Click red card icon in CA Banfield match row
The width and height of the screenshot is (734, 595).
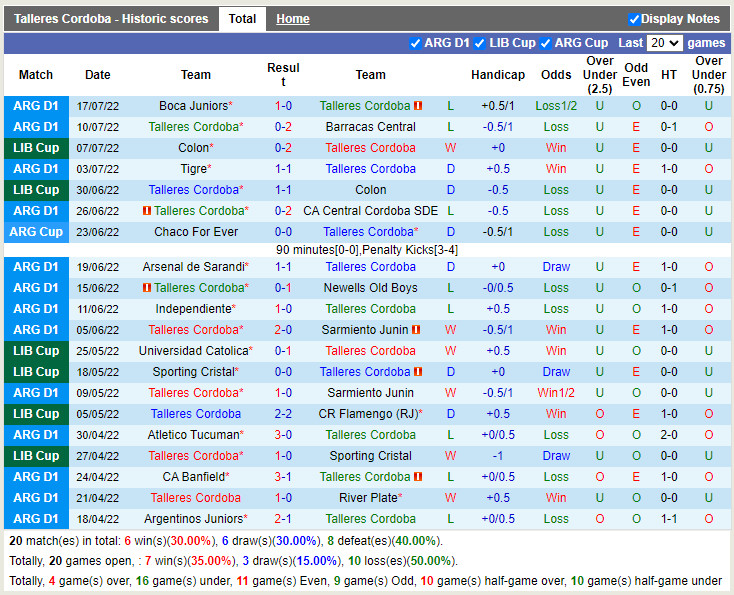(418, 477)
